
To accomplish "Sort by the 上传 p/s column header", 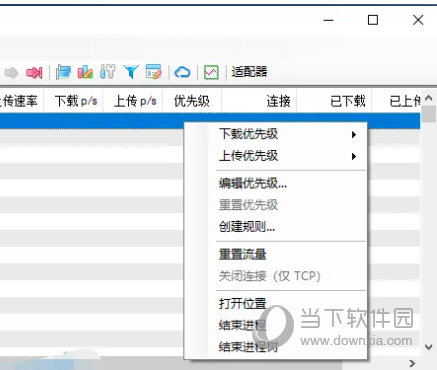I will point(133,101).
